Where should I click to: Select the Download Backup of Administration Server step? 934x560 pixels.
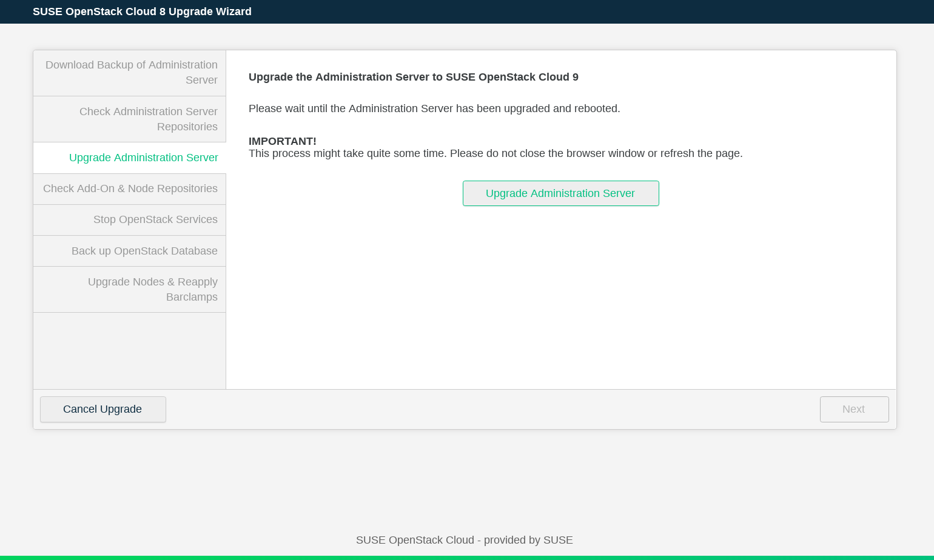131,73
